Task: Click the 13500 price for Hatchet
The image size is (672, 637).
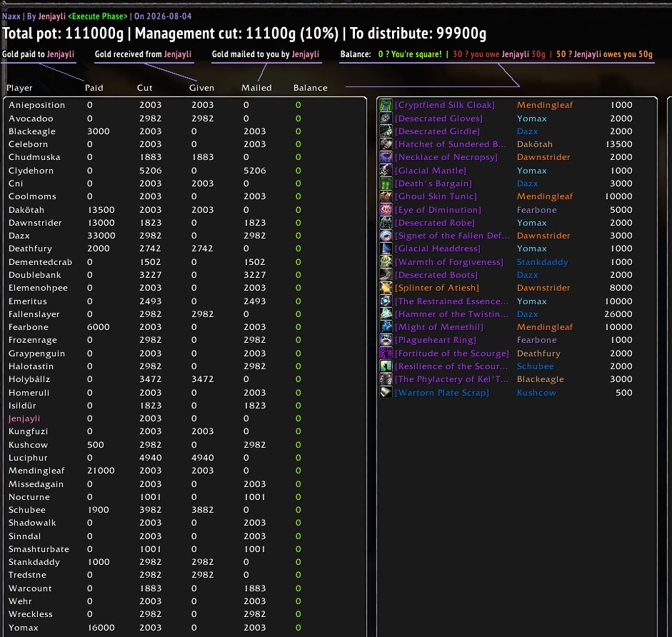Action: click(x=619, y=144)
